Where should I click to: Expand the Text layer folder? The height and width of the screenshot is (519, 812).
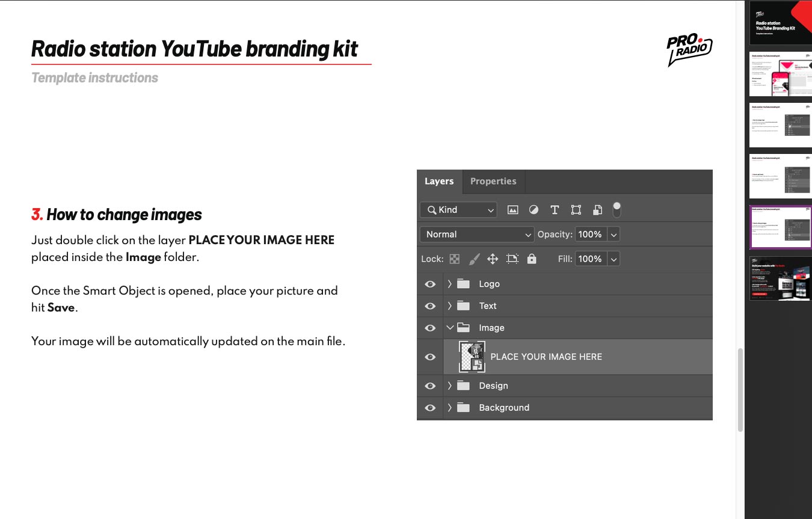(x=450, y=306)
